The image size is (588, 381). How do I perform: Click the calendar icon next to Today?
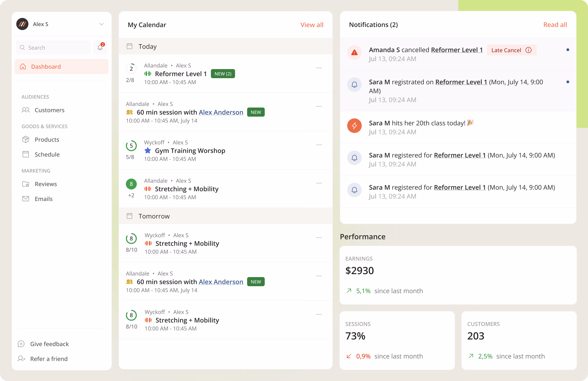[129, 46]
